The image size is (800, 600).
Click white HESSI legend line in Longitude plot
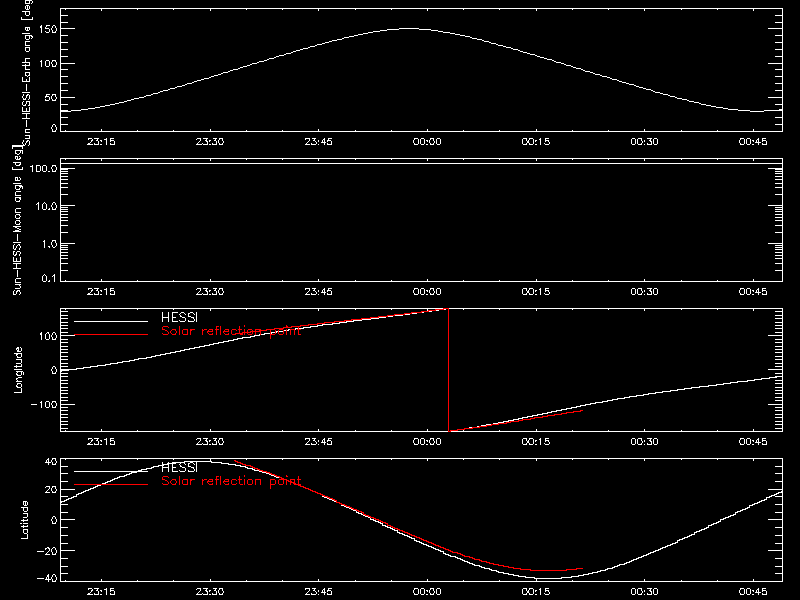pos(111,321)
